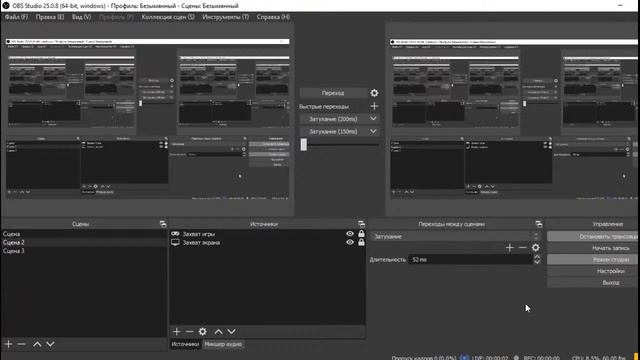The width and height of the screenshot is (640, 360).
Task: Click the Пропуск кадров status bar text
Action: [x=424, y=357]
